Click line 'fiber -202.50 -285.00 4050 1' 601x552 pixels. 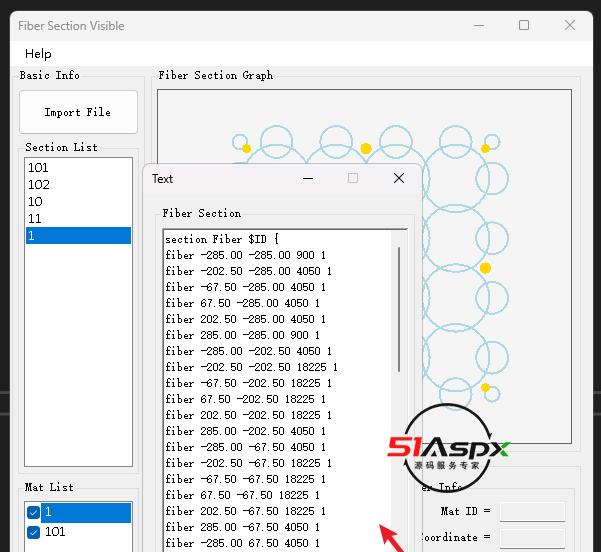pos(248,271)
